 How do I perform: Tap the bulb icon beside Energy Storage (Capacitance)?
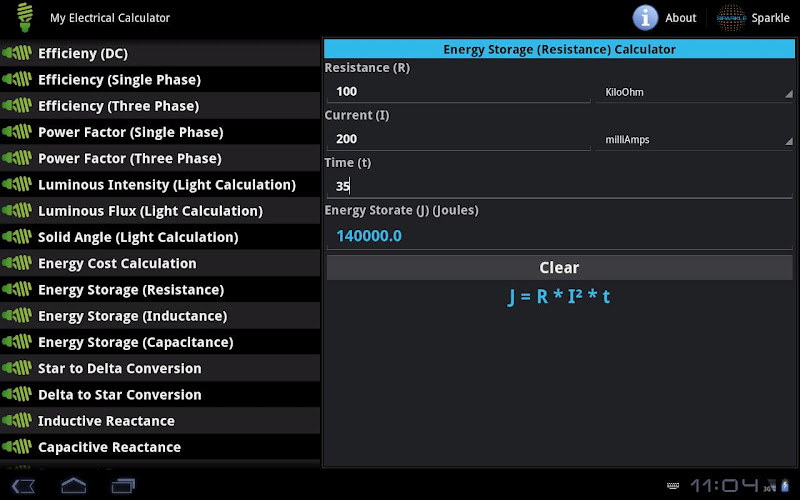(17, 342)
